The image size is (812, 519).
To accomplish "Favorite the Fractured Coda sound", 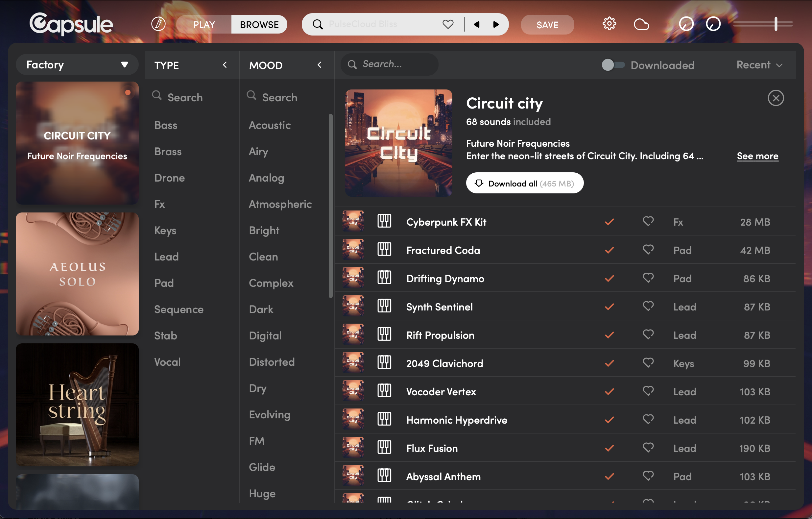I will pos(648,250).
